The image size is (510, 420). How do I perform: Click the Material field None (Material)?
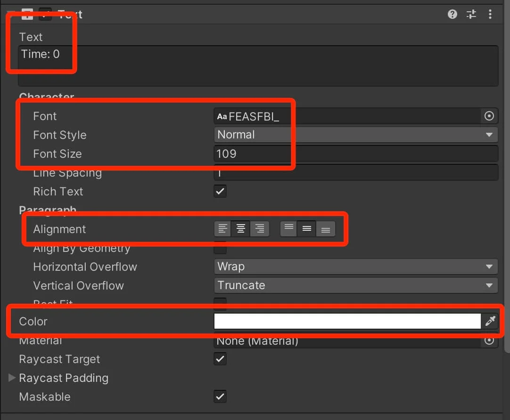[x=347, y=341]
